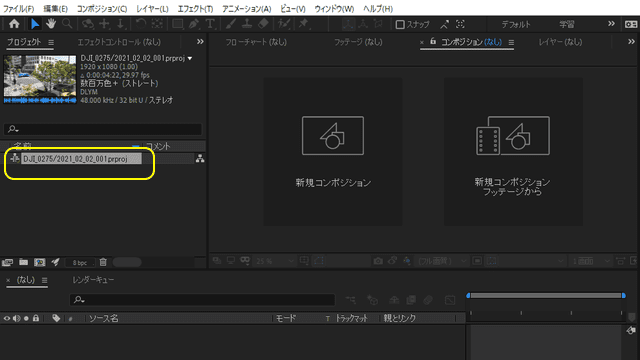
Task: Select the Selection arrow tool
Action: tap(35, 24)
